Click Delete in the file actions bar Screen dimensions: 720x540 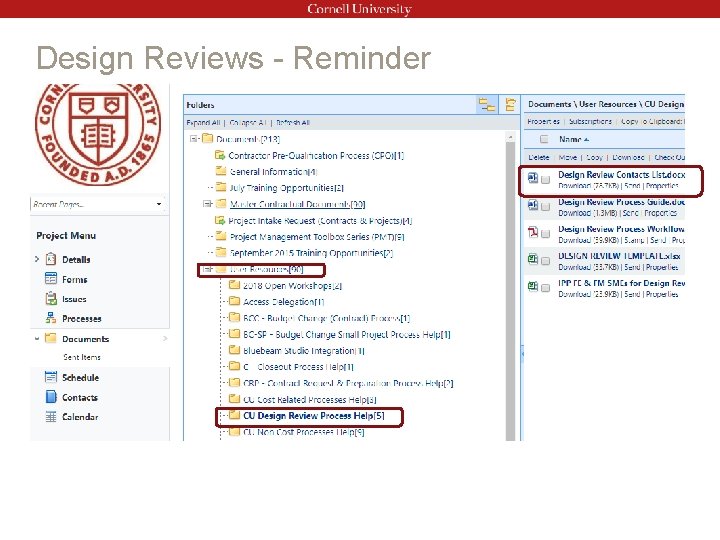(539, 157)
